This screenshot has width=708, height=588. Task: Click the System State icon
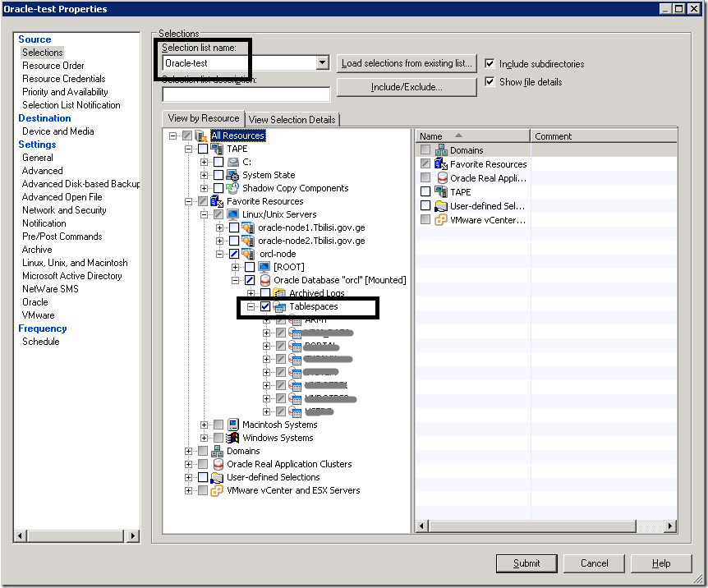click(x=233, y=175)
